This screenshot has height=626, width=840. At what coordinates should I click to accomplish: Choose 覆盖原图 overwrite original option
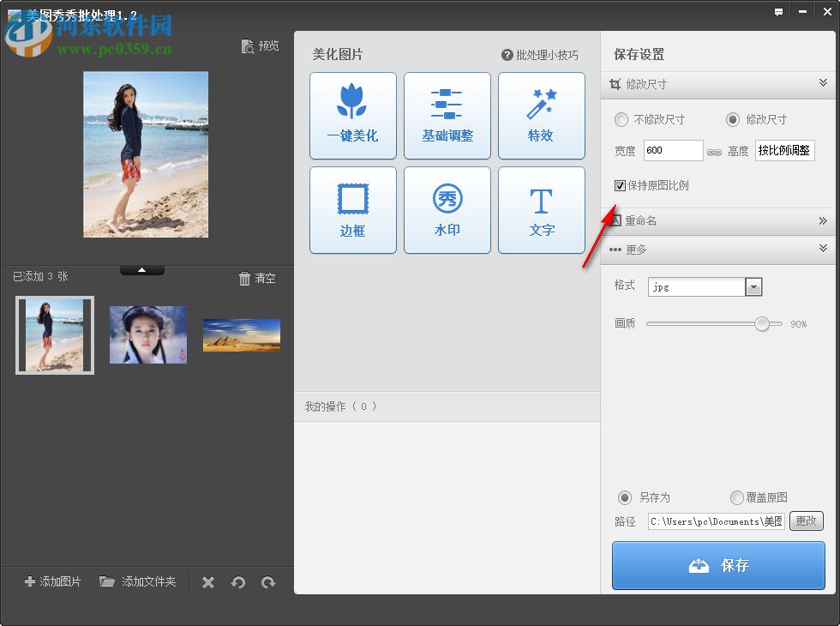[x=736, y=497]
